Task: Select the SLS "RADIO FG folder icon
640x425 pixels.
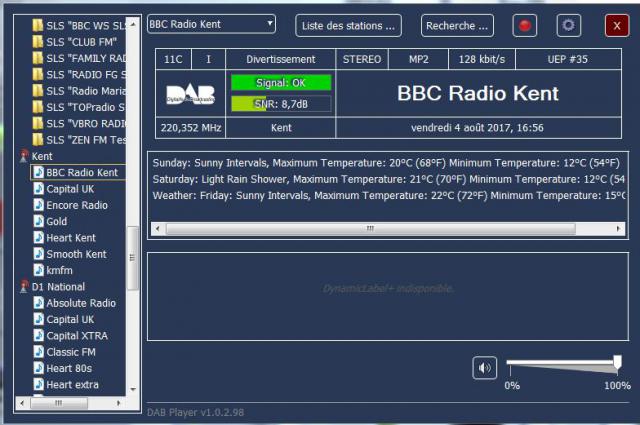Action: (x=38, y=74)
